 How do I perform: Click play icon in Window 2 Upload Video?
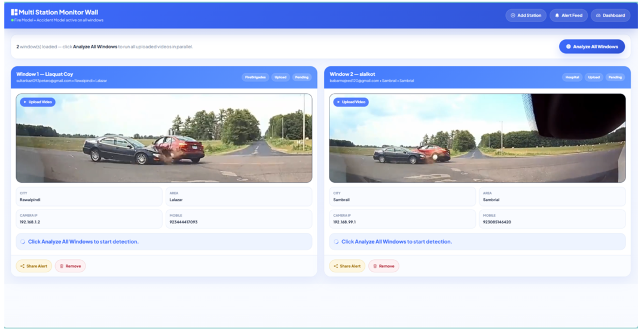[x=338, y=102]
